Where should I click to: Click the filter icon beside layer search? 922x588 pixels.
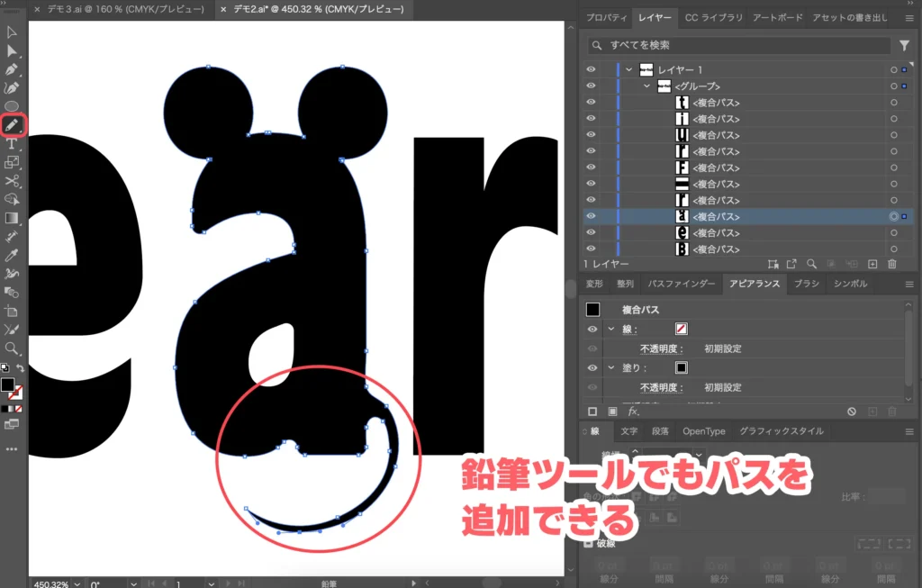tap(905, 45)
